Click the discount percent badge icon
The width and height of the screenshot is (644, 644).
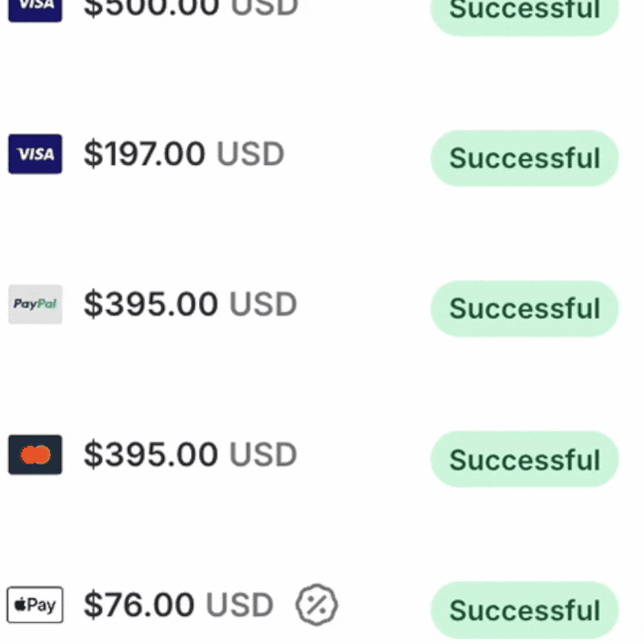(x=316, y=605)
